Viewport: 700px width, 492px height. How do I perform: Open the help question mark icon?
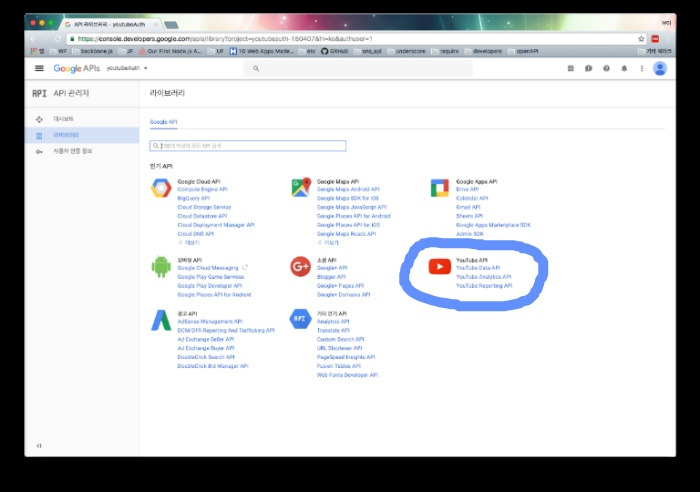606,68
